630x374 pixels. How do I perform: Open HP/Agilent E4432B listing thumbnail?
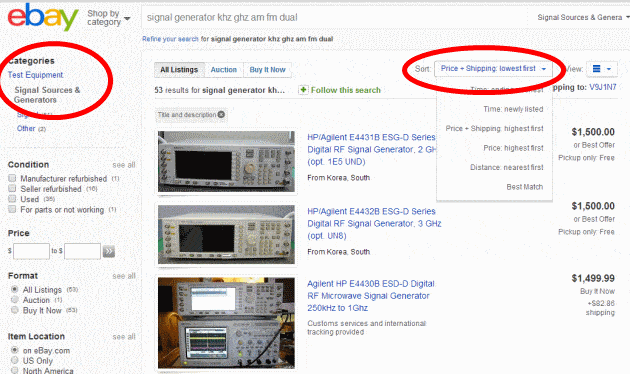pos(226,235)
